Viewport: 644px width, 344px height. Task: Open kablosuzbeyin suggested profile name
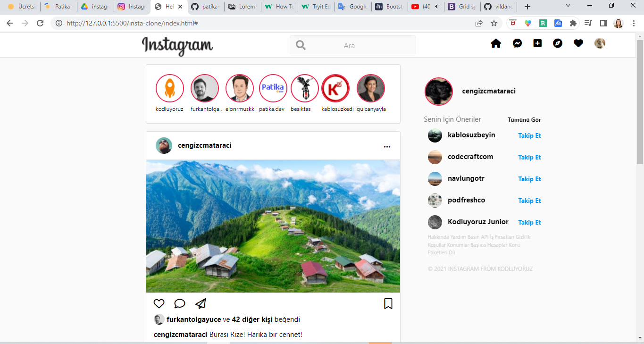471,135
